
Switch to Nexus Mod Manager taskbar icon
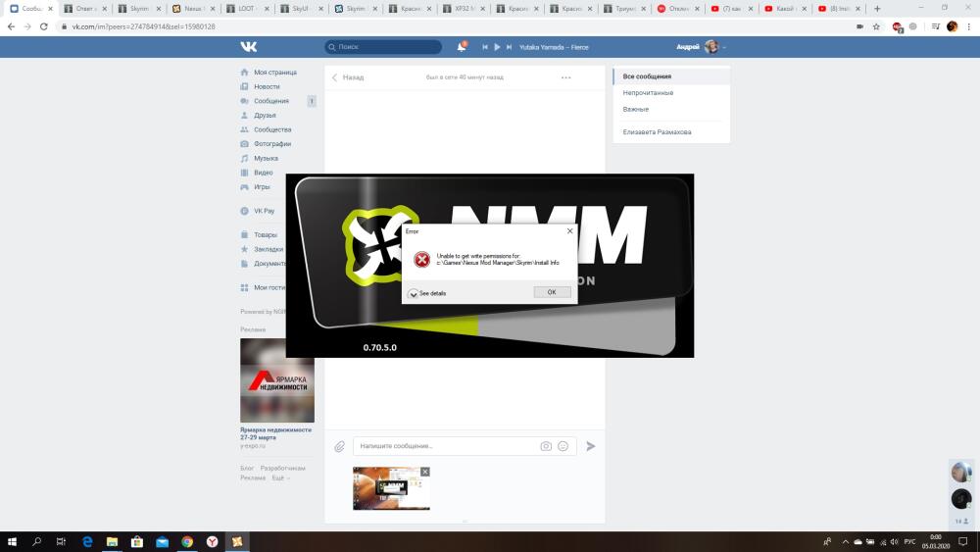click(237, 542)
